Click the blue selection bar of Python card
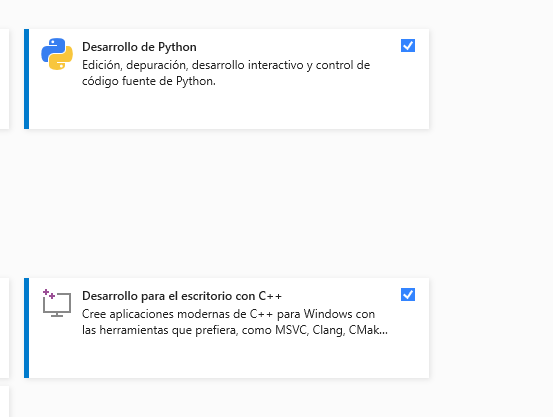Viewport: 553px width, 417px height. (x=26, y=79)
